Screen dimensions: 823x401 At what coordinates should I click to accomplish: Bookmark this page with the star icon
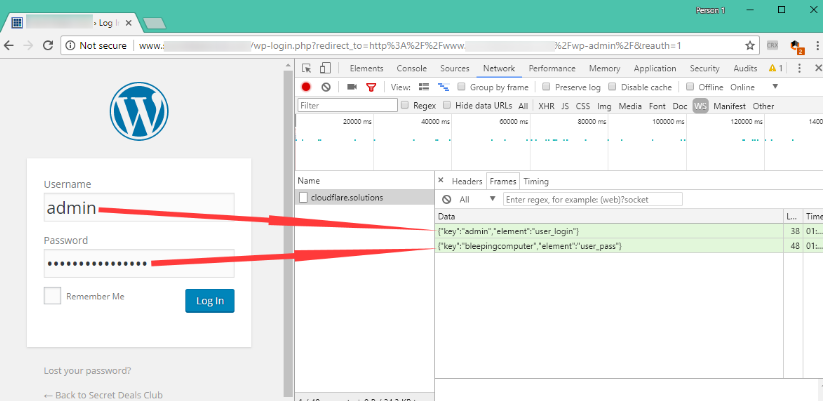pos(750,45)
